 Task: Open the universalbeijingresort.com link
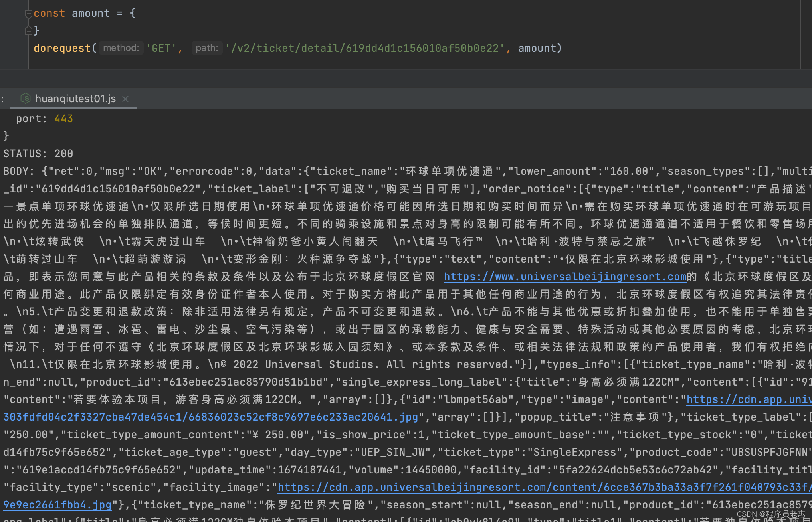pyautogui.click(x=564, y=276)
